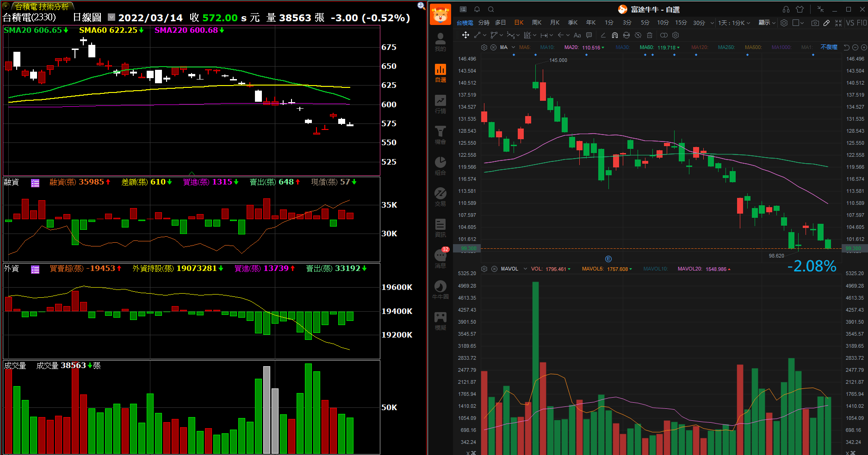Open MA indicator settings gear
Image resolution: width=868 pixels, height=455 pixels.
coord(484,47)
